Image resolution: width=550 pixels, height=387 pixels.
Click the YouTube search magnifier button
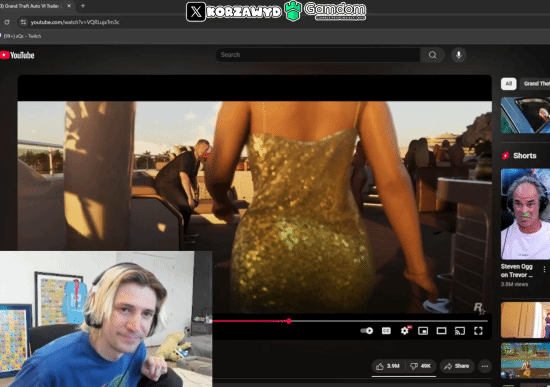tap(432, 55)
